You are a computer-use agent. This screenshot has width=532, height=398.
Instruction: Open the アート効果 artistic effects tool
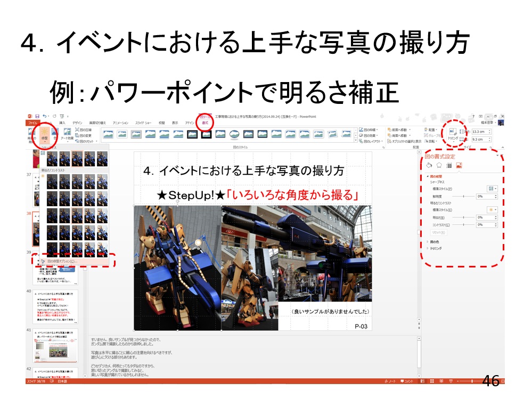pyautogui.click(x=67, y=134)
